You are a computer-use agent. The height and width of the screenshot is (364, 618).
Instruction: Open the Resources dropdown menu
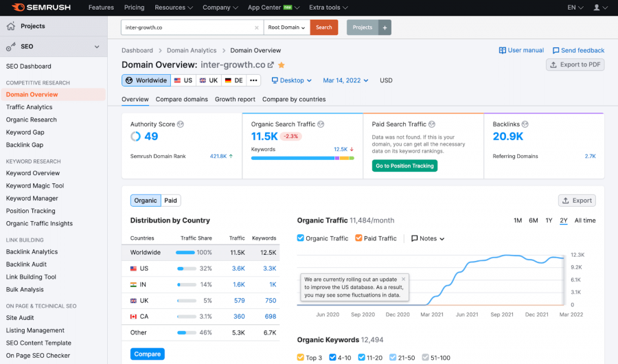tap(174, 8)
